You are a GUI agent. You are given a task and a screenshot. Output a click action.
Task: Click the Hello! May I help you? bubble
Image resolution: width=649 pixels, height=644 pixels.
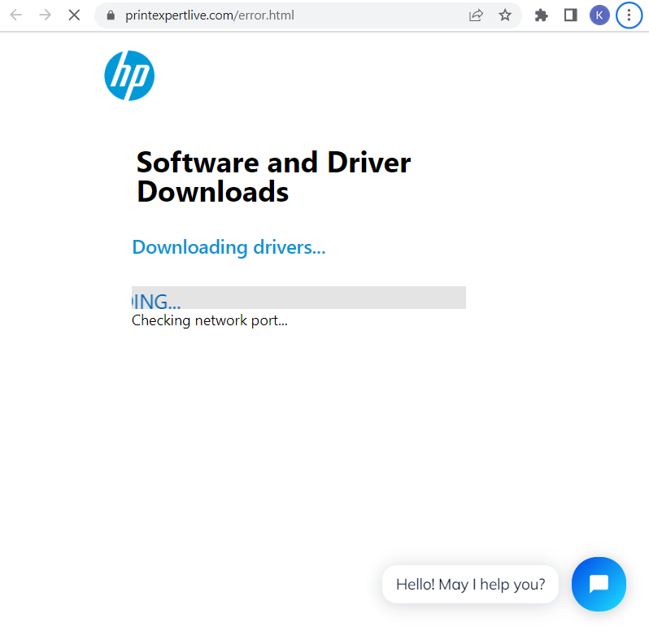point(470,584)
